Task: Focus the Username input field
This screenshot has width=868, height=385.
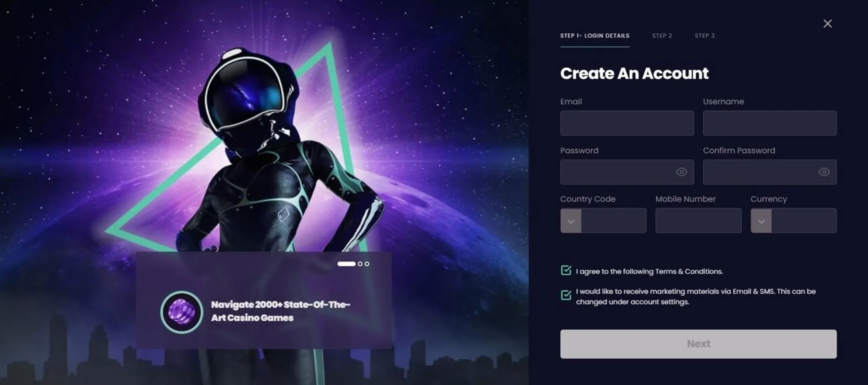Action: 770,123
